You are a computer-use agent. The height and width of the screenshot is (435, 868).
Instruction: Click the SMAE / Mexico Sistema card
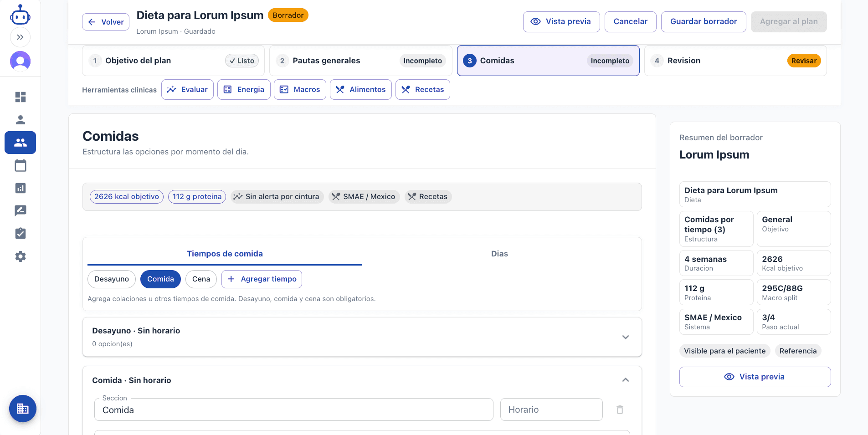click(716, 322)
